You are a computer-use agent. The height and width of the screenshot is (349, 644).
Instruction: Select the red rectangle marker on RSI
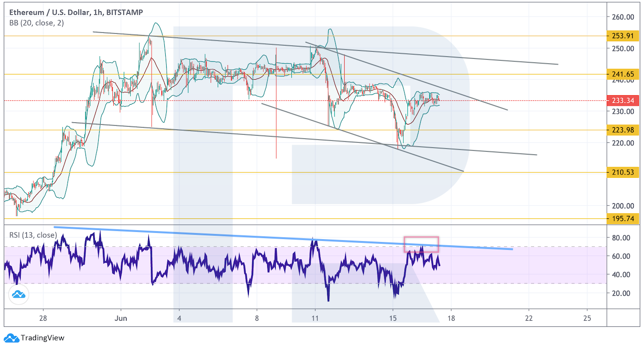tap(421, 244)
